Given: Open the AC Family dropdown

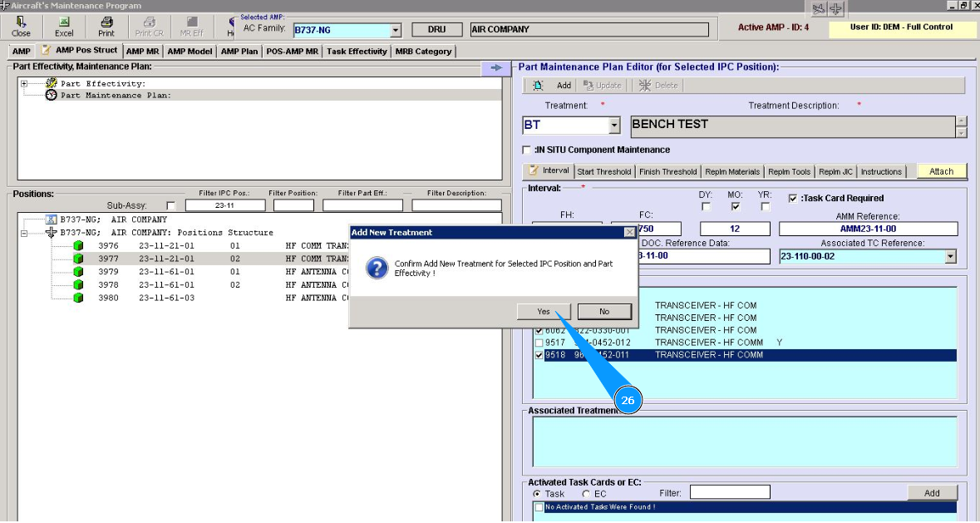Looking at the screenshot, I should pyautogui.click(x=396, y=30).
